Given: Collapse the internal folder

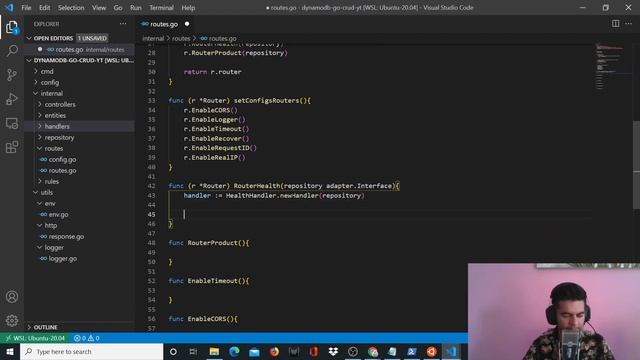Looking at the screenshot, I should (51, 93).
